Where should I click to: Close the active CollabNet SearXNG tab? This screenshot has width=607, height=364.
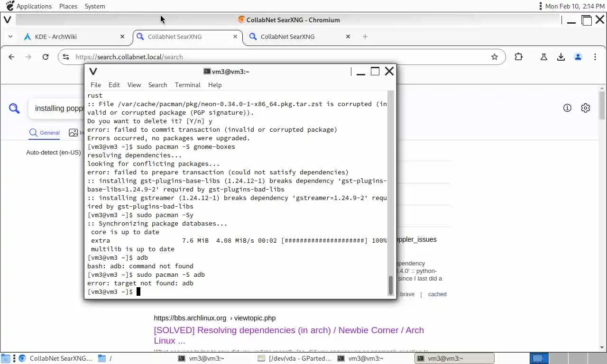[235, 36]
